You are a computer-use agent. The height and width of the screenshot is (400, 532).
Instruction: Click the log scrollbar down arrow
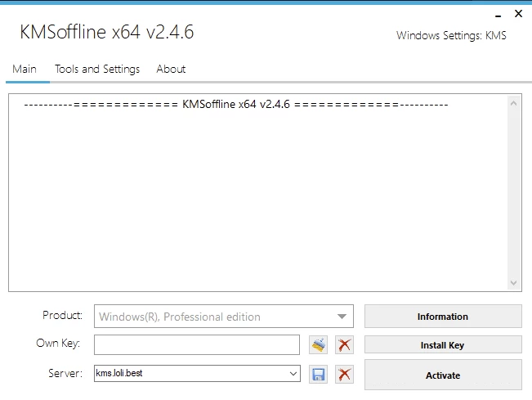(x=513, y=282)
